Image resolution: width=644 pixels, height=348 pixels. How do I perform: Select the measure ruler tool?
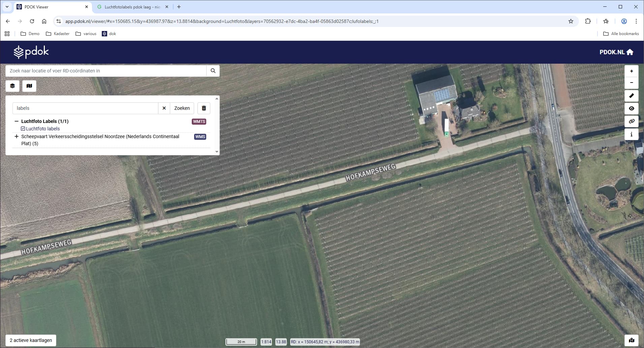631,96
